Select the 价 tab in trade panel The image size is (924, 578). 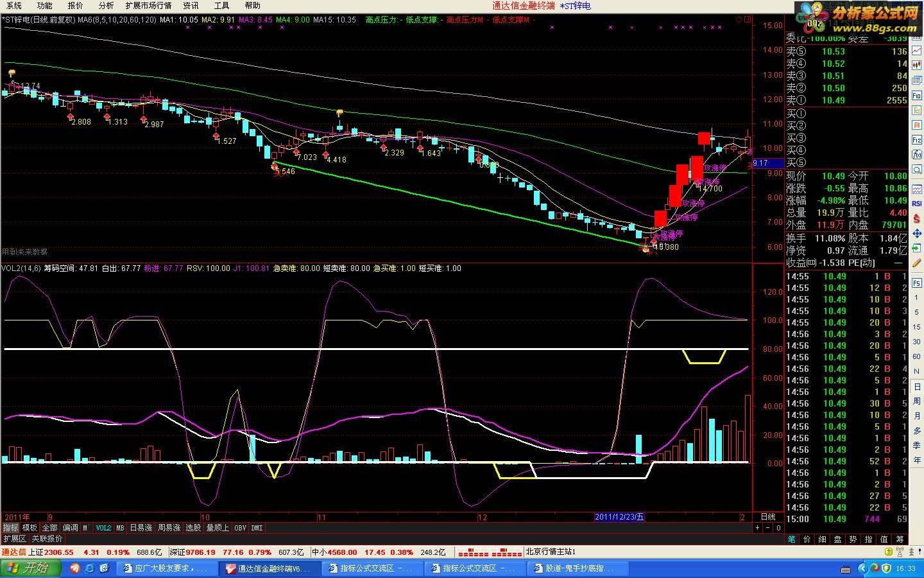pyautogui.click(x=808, y=539)
